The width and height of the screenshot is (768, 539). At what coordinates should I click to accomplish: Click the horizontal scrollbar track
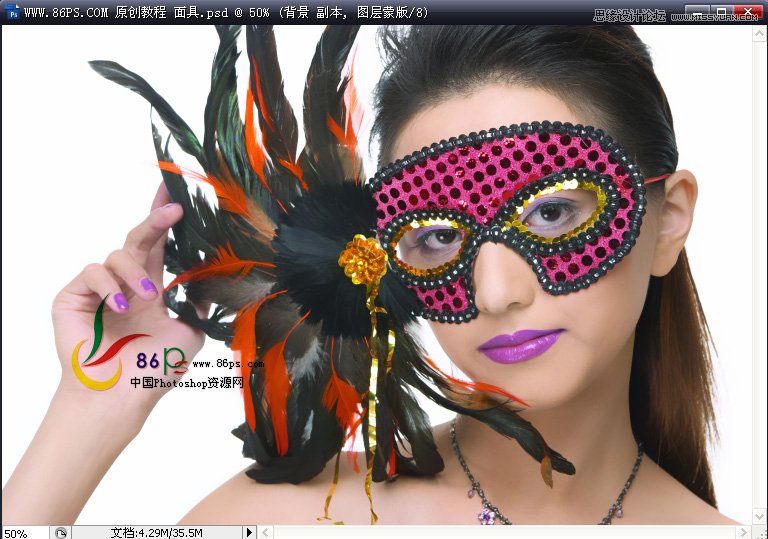tap(500, 532)
